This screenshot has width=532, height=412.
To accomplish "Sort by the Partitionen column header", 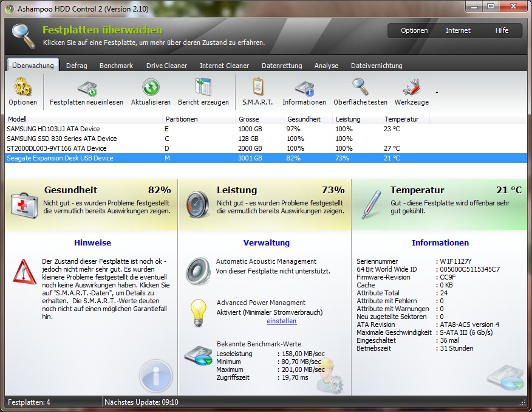I will (x=199, y=119).
